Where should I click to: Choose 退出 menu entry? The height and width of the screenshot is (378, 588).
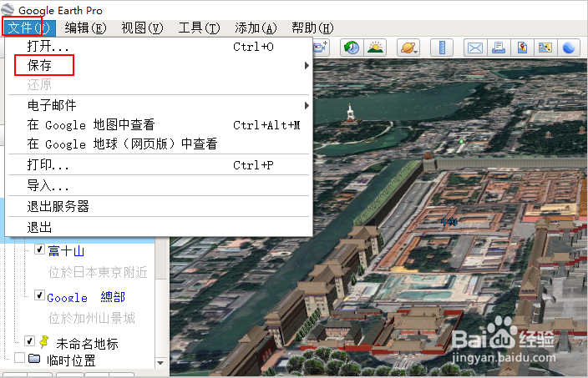point(159,228)
